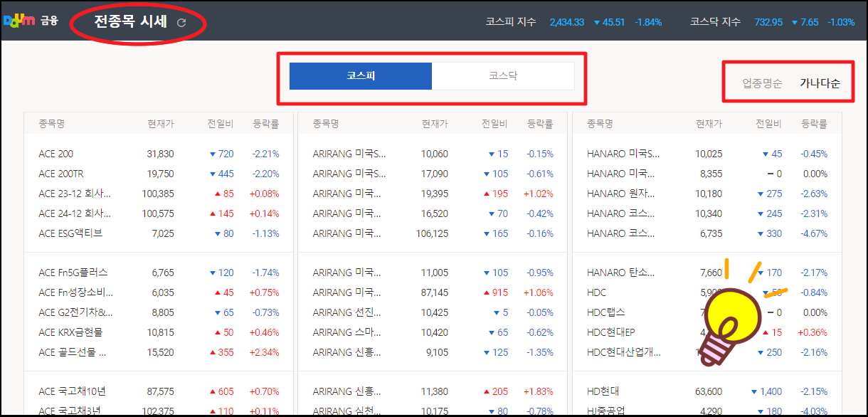The width and height of the screenshot is (868, 417).
Task: Open the HANARO item priced 10,025
Action: click(x=623, y=154)
